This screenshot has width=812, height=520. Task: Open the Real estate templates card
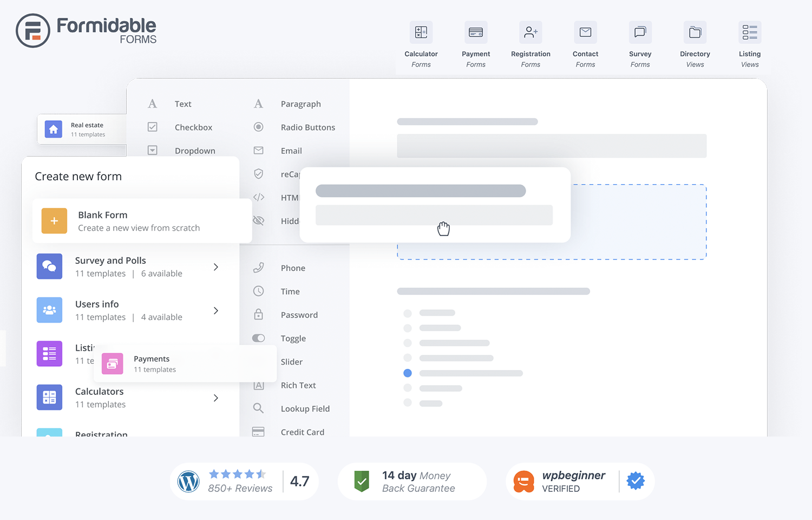82,129
